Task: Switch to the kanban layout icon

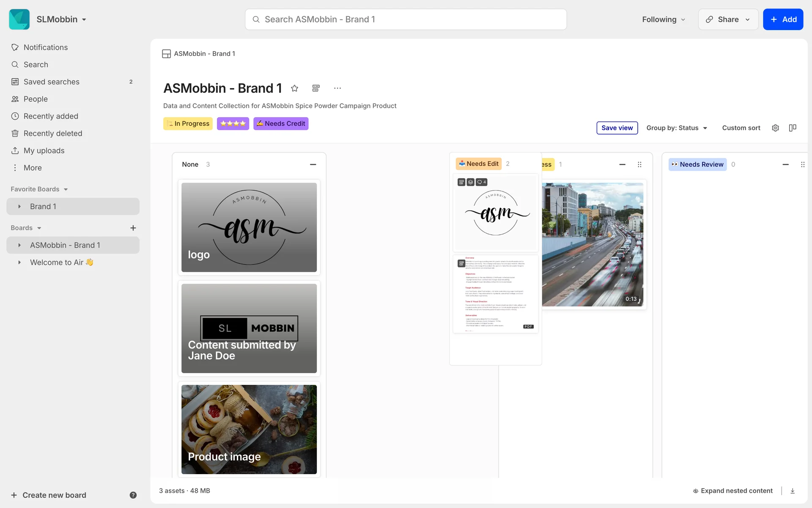Action: (x=793, y=128)
